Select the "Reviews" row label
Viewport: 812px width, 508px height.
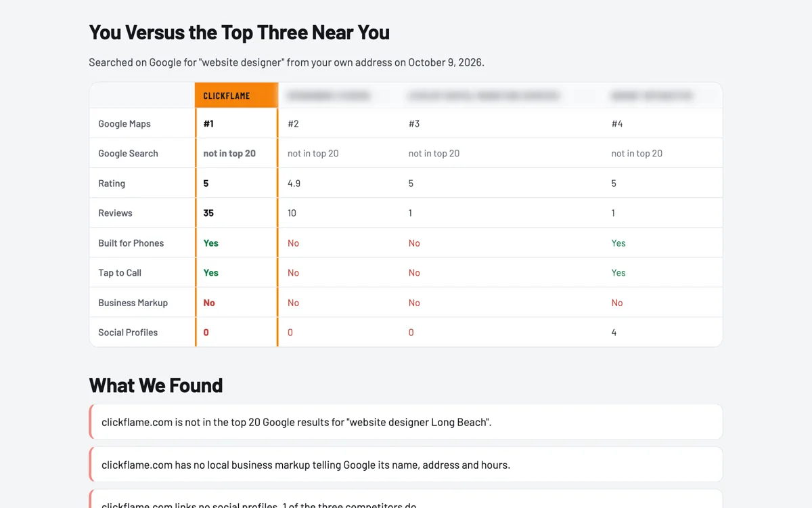coord(115,213)
